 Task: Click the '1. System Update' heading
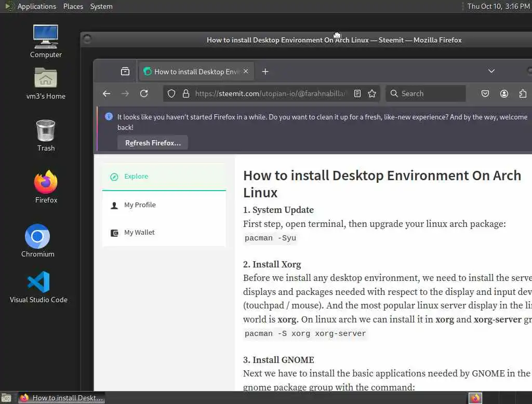click(278, 210)
